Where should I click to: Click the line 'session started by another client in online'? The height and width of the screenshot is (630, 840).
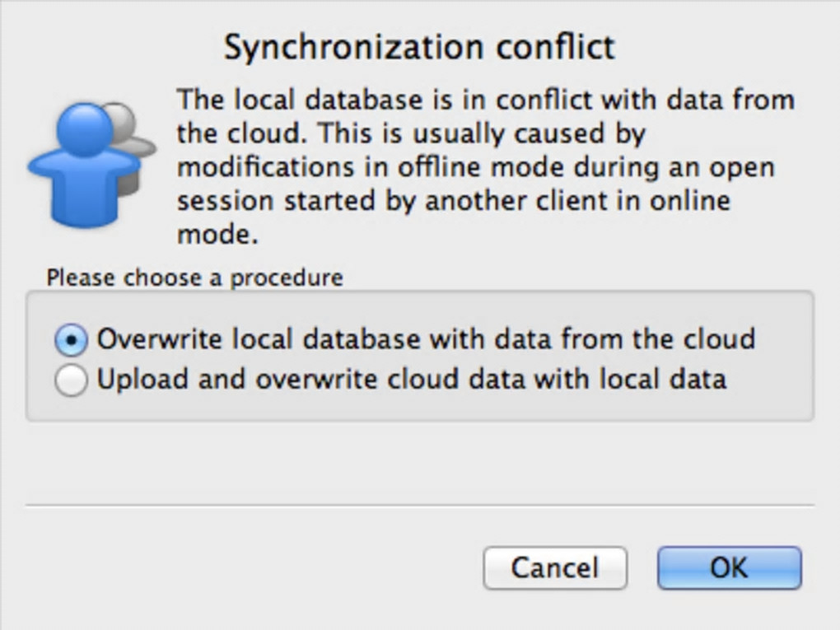454,201
